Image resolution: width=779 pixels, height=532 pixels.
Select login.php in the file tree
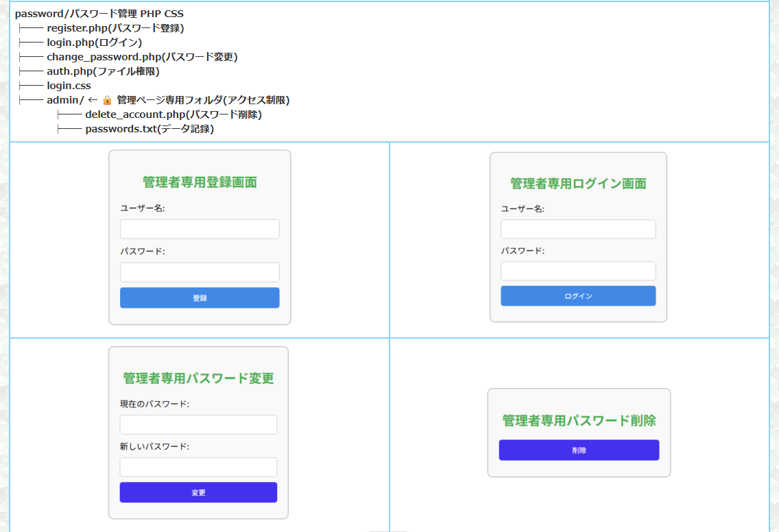69,43
